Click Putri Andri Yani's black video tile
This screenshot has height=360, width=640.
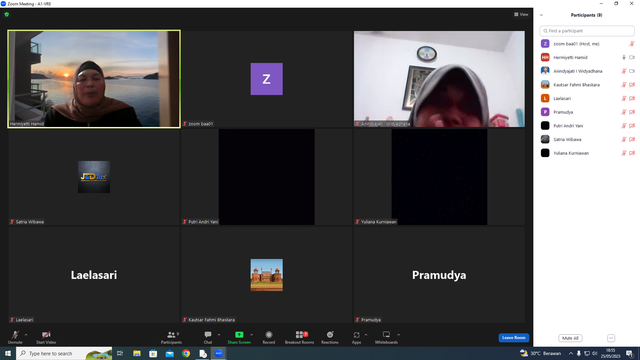click(267, 177)
